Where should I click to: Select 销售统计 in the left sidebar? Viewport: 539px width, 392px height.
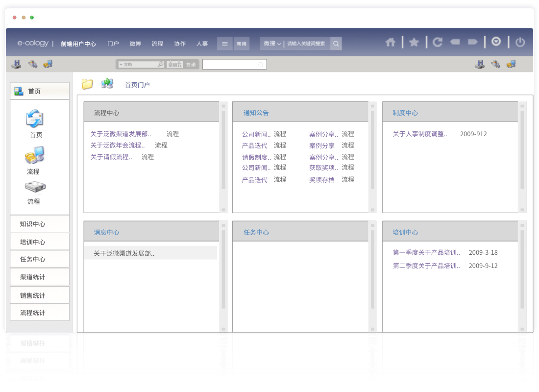pos(40,295)
